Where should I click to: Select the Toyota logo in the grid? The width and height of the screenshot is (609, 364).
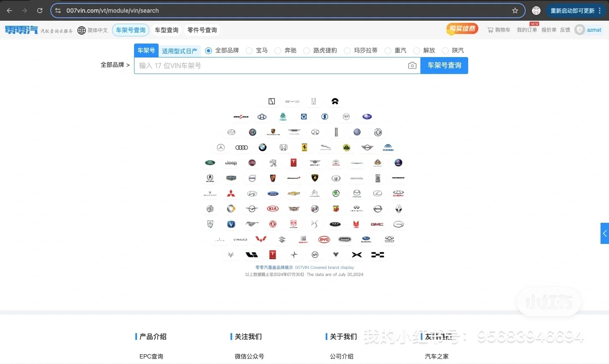coord(335,163)
